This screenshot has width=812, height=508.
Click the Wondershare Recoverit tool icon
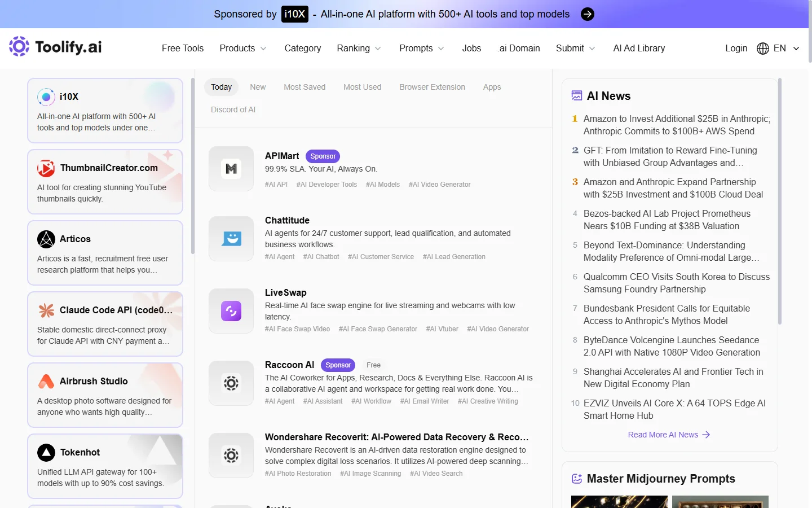click(x=231, y=456)
